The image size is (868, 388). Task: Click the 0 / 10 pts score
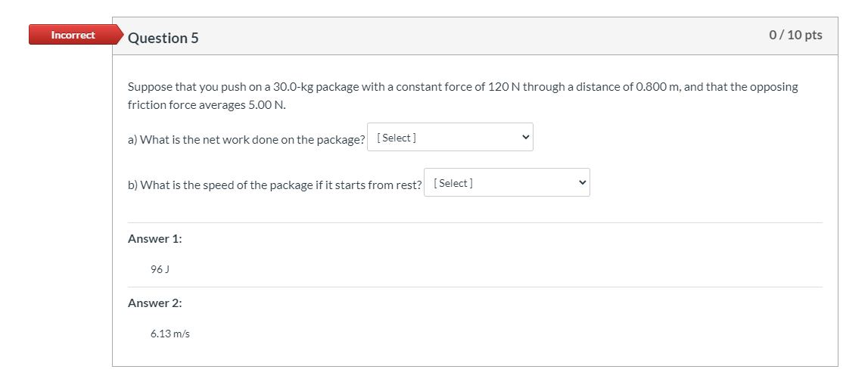(x=795, y=35)
